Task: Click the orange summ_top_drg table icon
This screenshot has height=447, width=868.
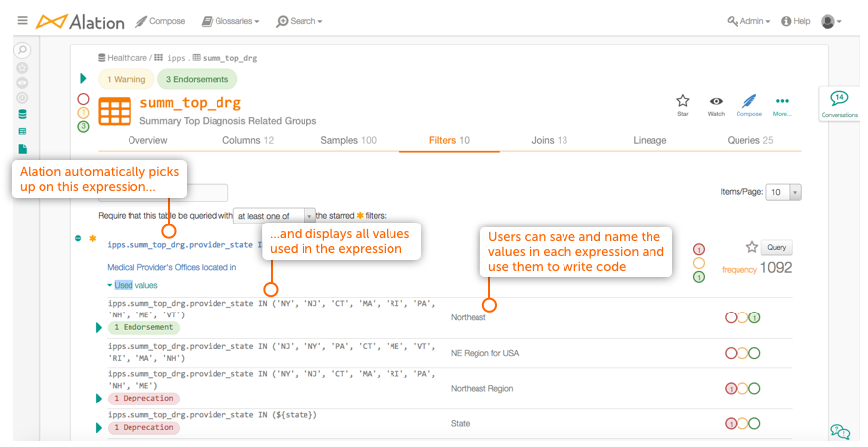Action: tap(115, 111)
